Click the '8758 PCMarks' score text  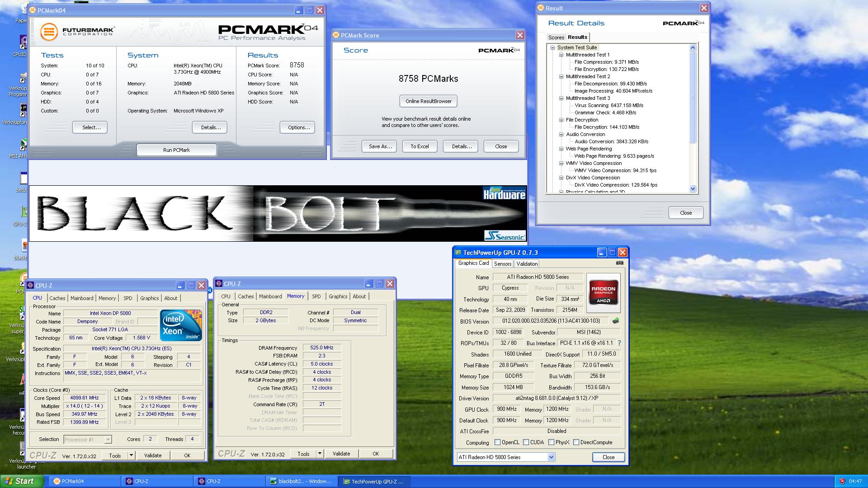point(428,79)
